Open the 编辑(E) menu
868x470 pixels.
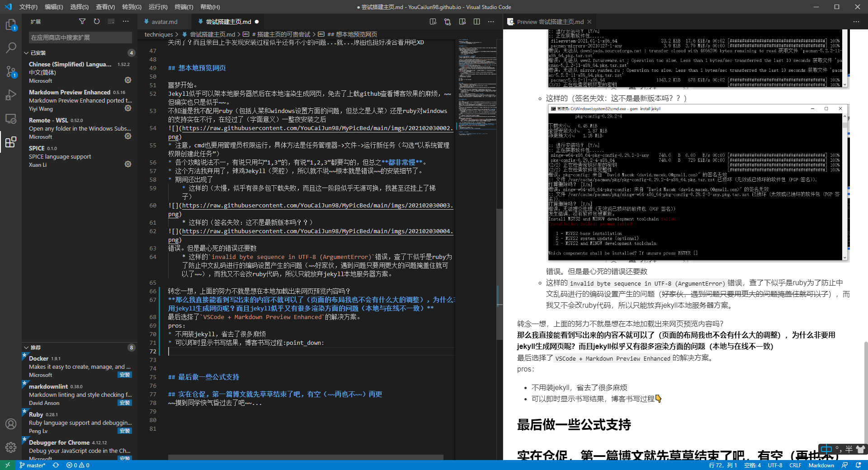point(54,7)
